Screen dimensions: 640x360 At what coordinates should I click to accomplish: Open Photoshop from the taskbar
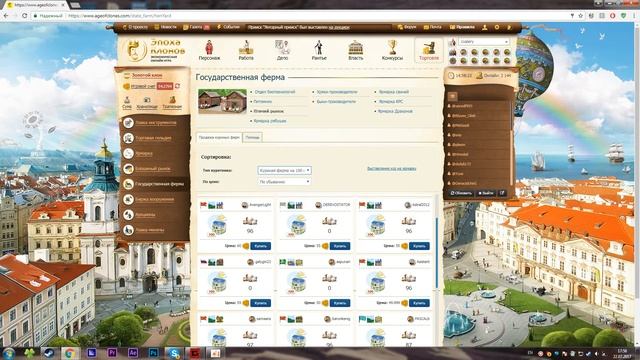click(x=153, y=353)
